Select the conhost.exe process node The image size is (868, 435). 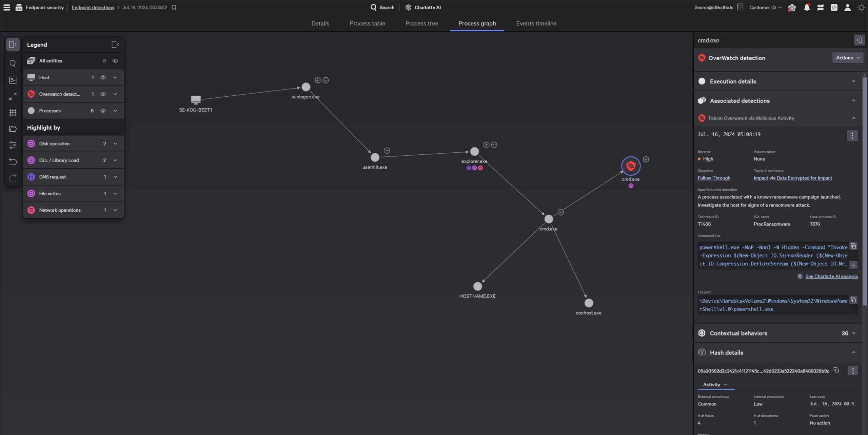[x=589, y=303]
